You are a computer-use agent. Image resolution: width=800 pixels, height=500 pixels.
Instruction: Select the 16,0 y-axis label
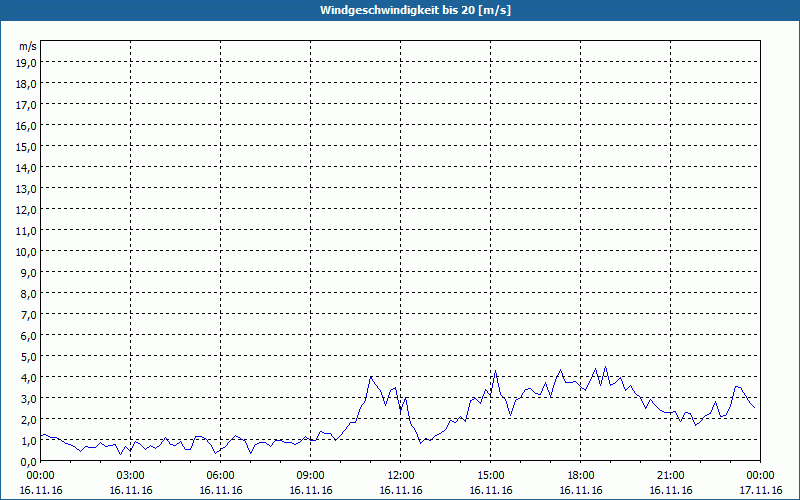tap(27, 126)
